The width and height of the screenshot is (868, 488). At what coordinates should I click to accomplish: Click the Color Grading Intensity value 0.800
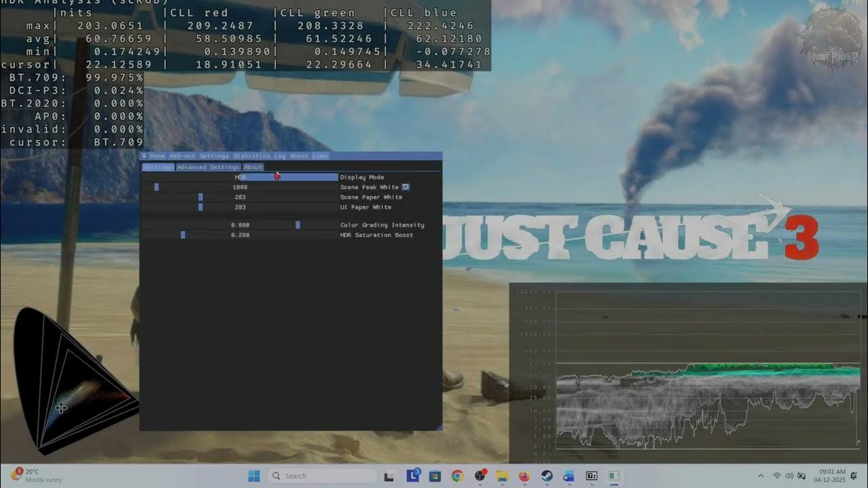240,225
